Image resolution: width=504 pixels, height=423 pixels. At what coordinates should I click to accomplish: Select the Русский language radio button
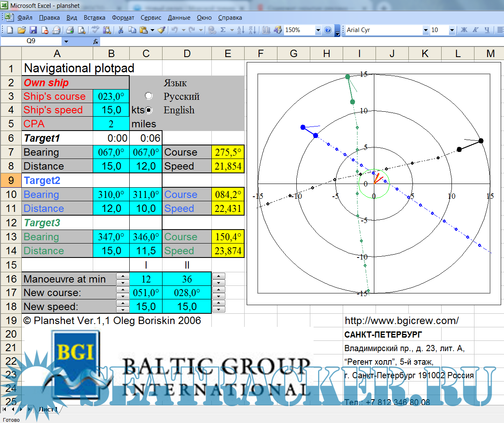tap(149, 96)
